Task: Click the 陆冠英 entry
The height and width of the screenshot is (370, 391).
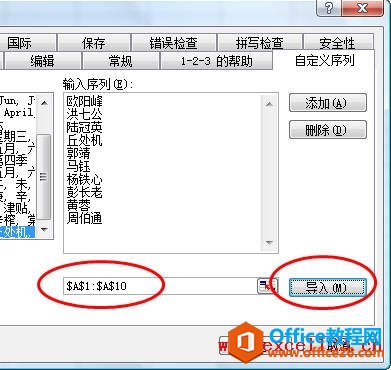Action: [x=84, y=127]
